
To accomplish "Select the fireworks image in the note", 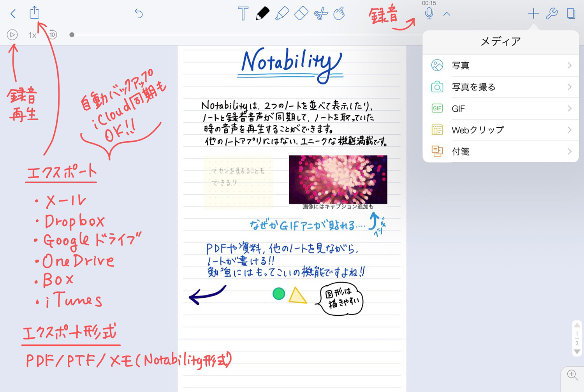I will click(x=338, y=179).
